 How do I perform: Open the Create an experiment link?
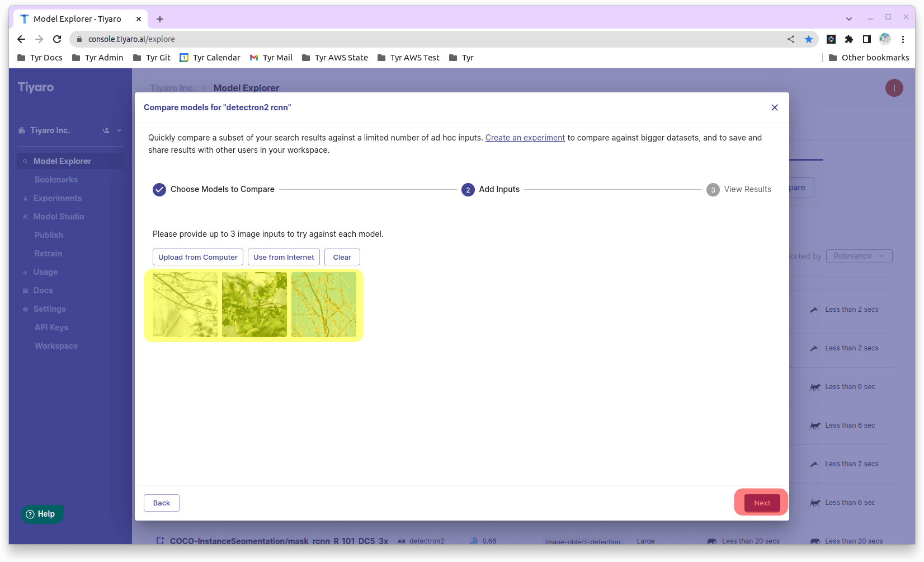525,138
